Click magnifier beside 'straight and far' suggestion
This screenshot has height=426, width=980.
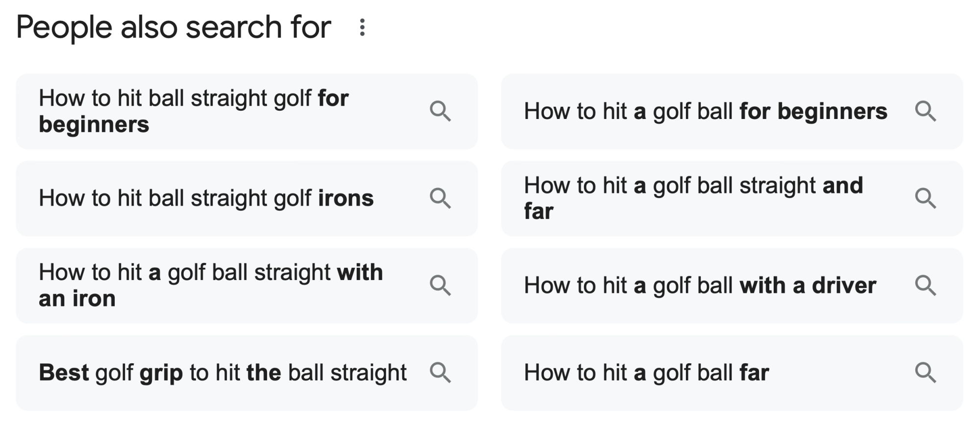point(925,198)
